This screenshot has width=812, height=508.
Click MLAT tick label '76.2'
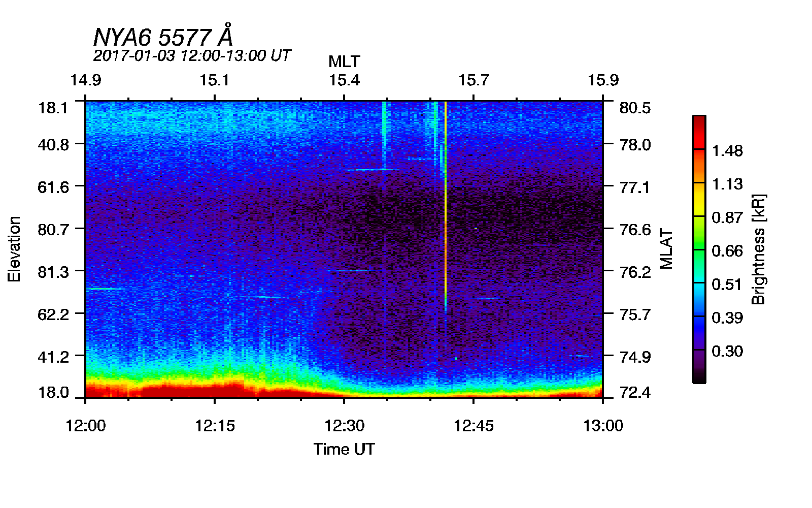pos(635,272)
